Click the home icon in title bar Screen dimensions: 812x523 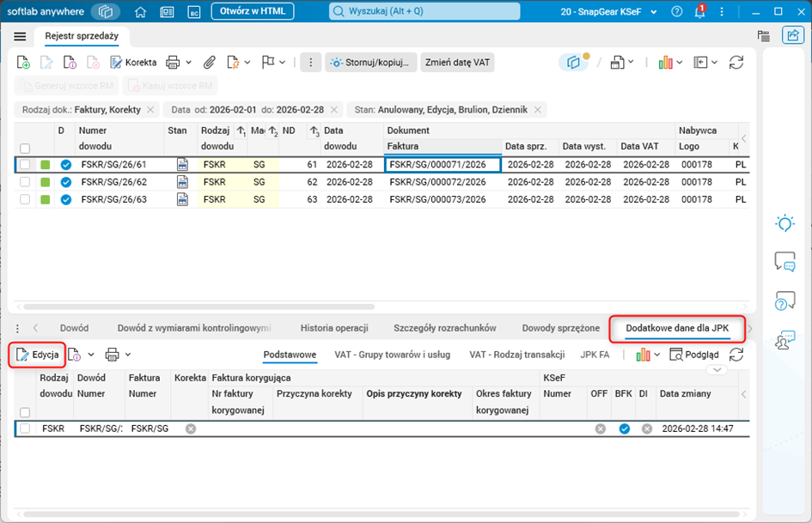[141, 11]
